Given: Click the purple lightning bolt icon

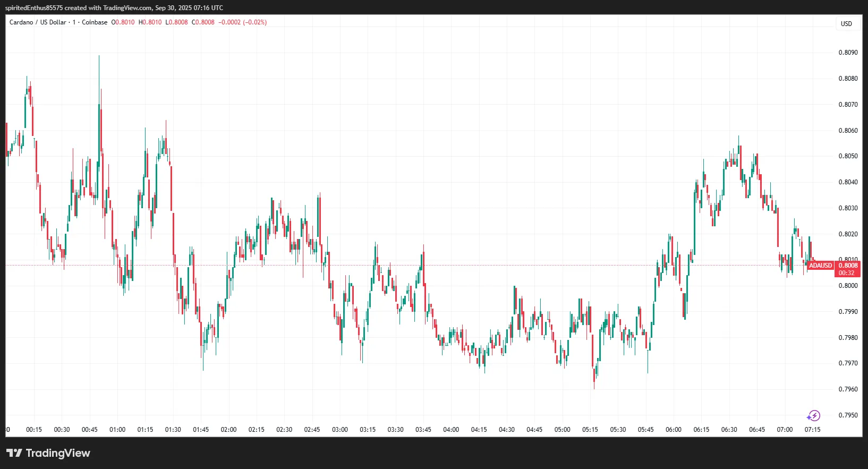Looking at the screenshot, I should [813, 415].
